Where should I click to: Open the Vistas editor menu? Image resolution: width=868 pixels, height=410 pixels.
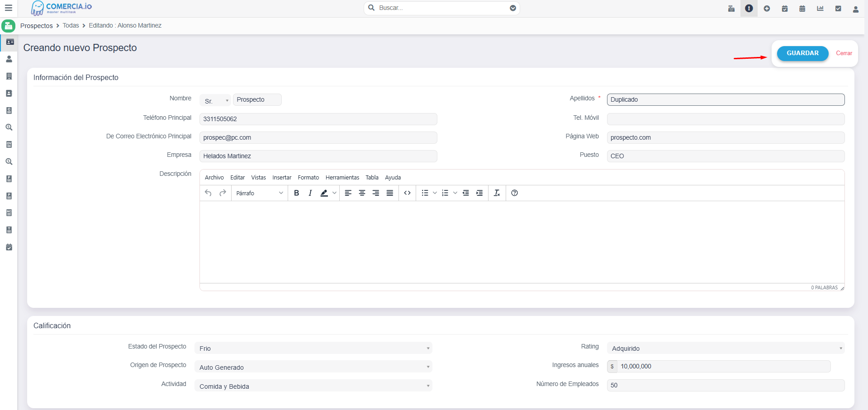259,178
